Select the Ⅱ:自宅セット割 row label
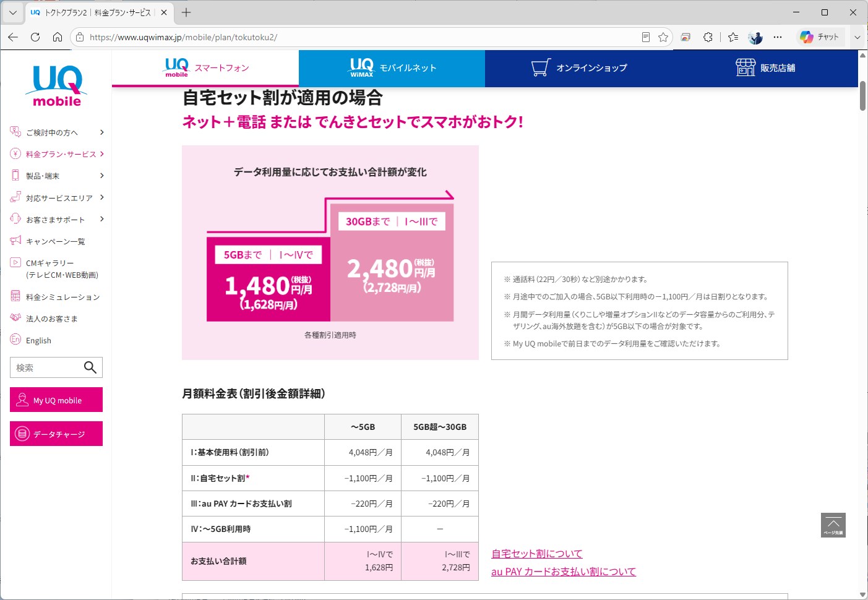The width and height of the screenshot is (868, 600). click(220, 478)
